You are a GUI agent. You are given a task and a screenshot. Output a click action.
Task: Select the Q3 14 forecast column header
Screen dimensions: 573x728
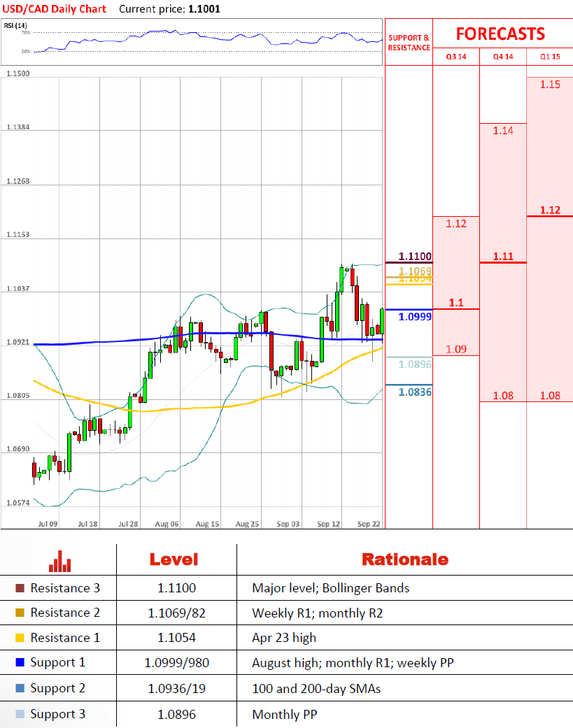coord(456,57)
